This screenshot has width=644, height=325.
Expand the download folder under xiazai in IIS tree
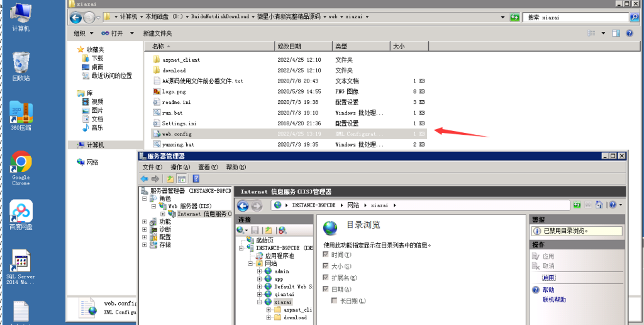click(269, 317)
